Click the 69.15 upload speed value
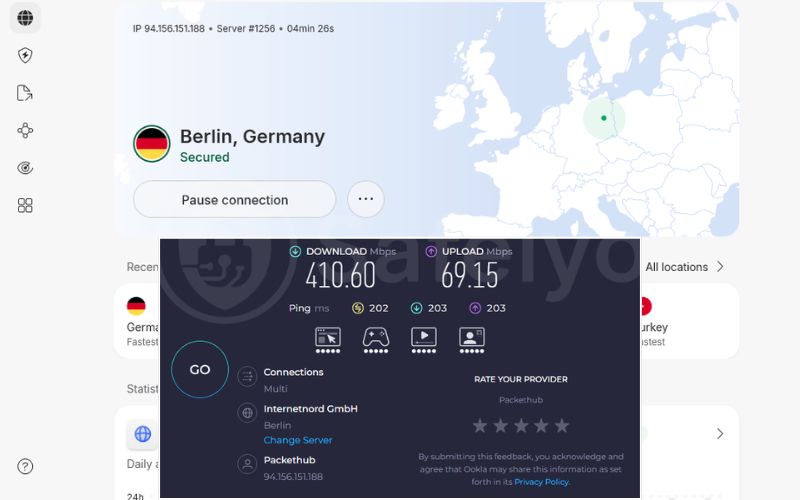Viewport: 800px width, 500px height. point(469,275)
